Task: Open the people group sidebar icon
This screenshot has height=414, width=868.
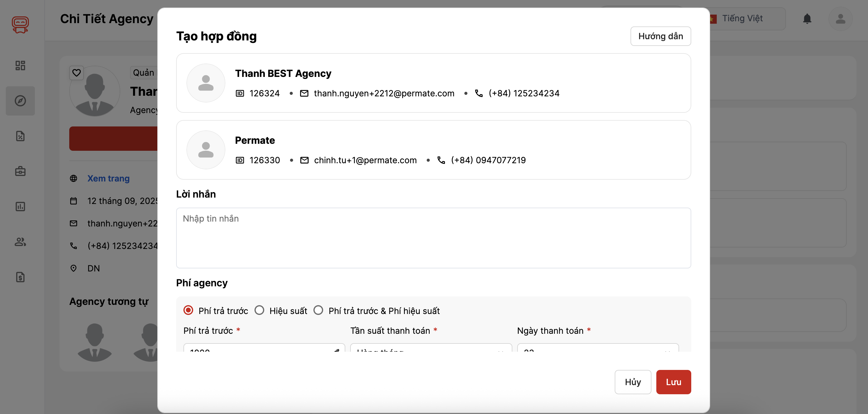Action: (x=20, y=242)
